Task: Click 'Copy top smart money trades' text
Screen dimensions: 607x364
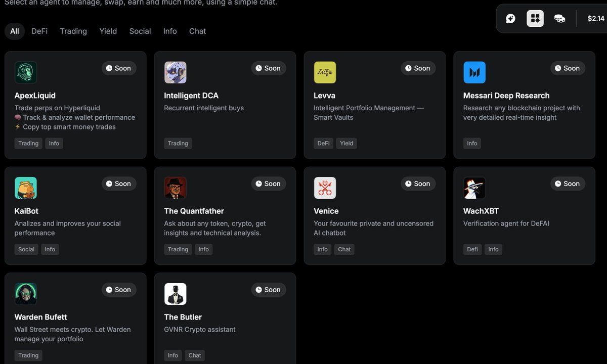Action: tap(69, 127)
